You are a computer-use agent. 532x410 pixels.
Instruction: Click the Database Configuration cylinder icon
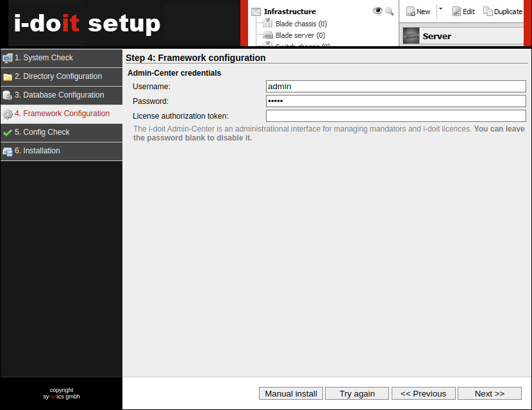(x=8, y=96)
